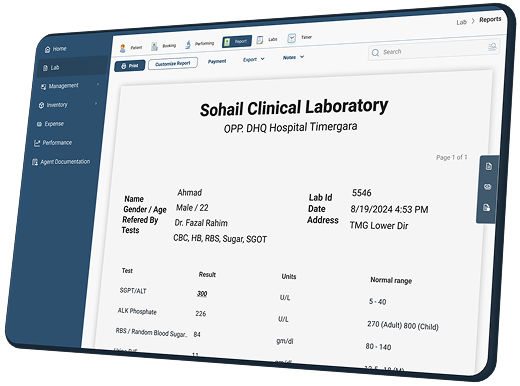Switch to the Booking tab
The width and height of the screenshot is (520, 386).
163,46
